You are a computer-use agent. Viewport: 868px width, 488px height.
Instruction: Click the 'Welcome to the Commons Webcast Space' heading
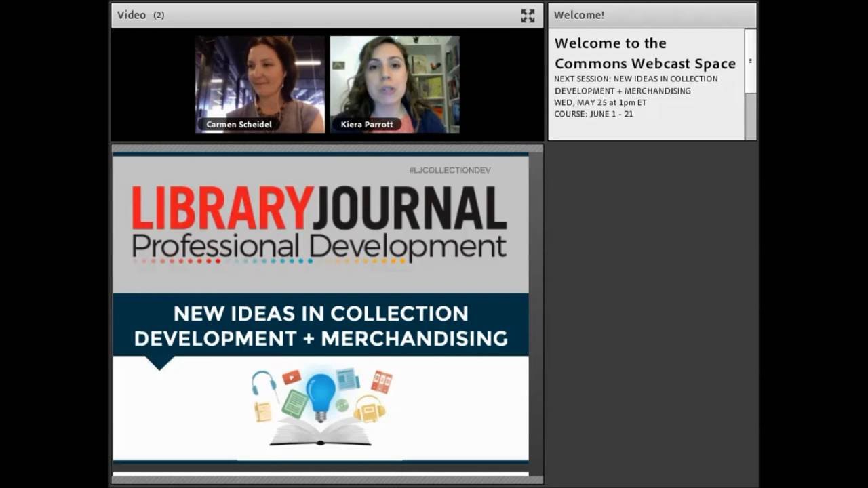[x=645, y=54]
